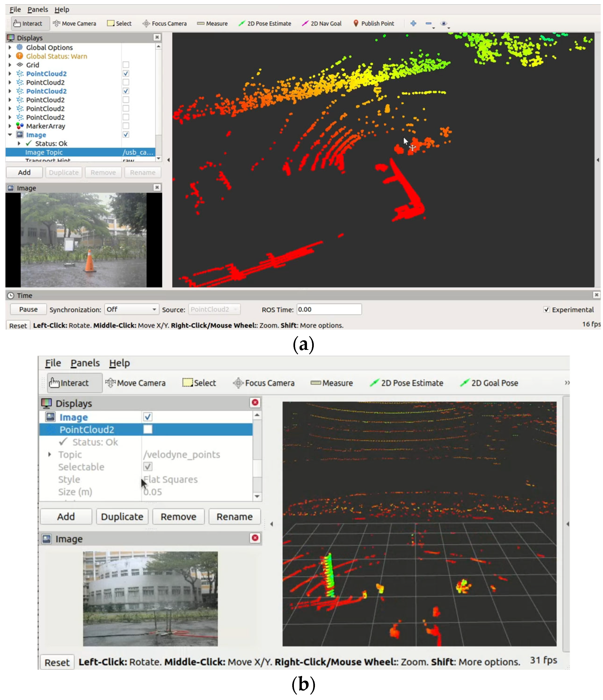Click the Size (m) value 0.05

coord(153,492)
